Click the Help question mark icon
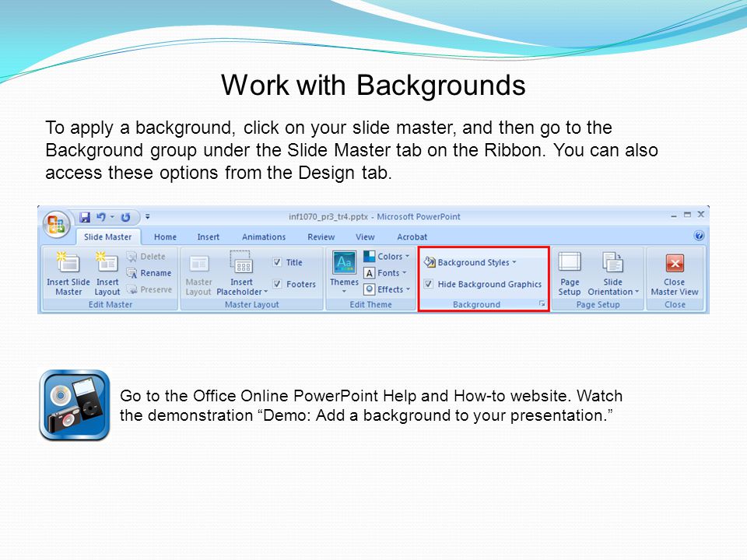Image resolution: width=747 pixels, height=560 pixels. pyautogui.click(x=699, y=236)
